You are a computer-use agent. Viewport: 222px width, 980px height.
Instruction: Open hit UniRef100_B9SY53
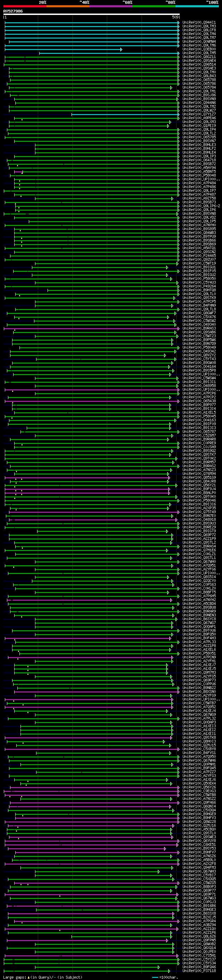(199, 848)
